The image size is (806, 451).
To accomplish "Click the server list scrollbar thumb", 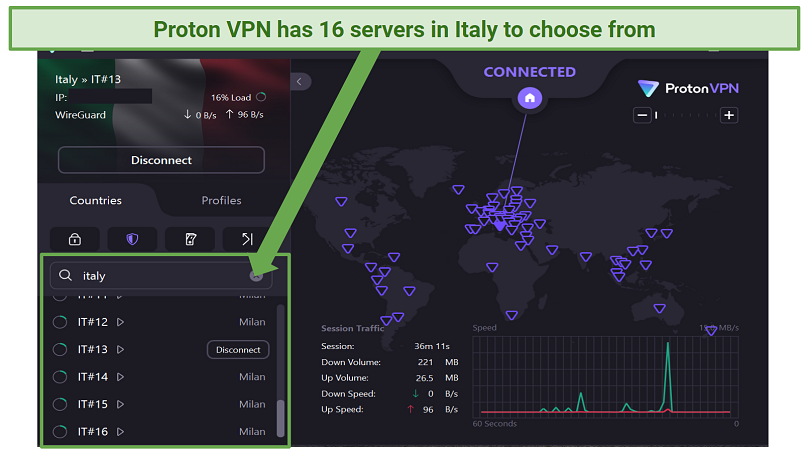I will click(281, 418).
